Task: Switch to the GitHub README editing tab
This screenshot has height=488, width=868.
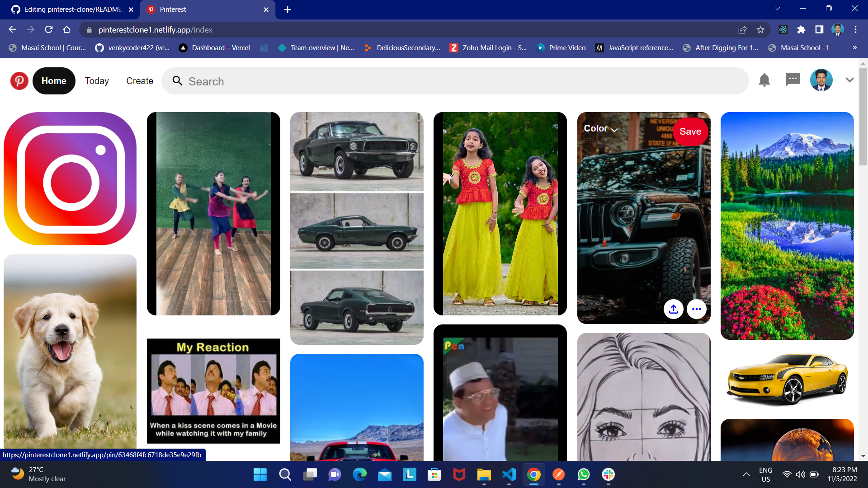Action: pos(72,9)
